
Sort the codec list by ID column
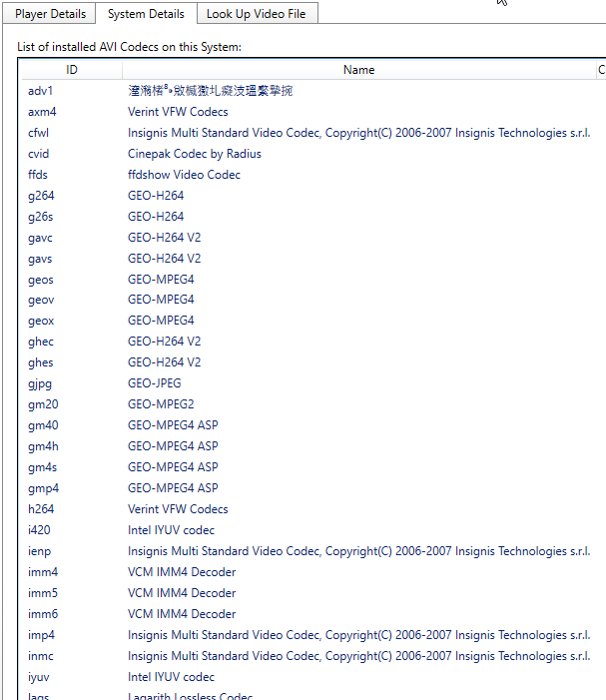[x=72, y=70]
